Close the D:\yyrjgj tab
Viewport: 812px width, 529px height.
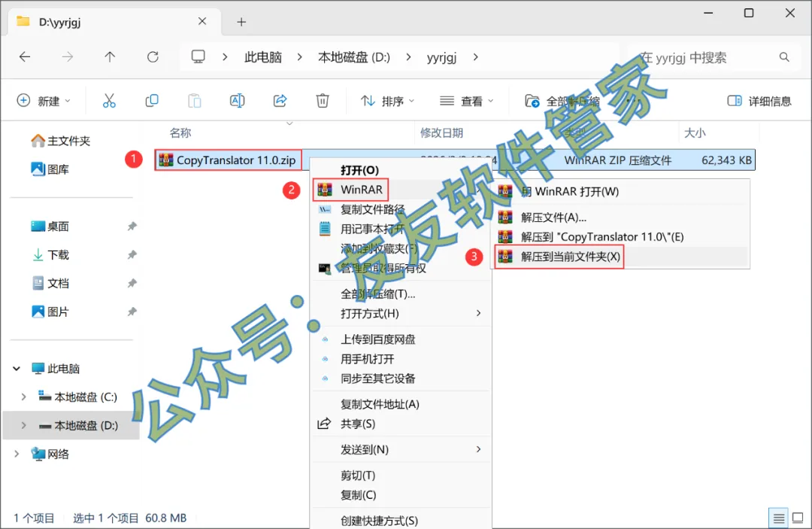pos(202,21)
